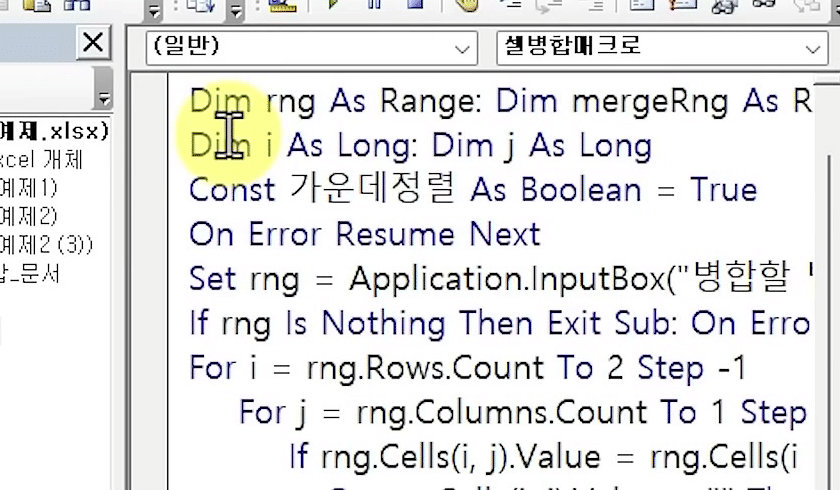This screenshot has width=840, height=490.
Task: Select sheet 예제2 (3)) in project tree
Action: [x=46, y=245]
